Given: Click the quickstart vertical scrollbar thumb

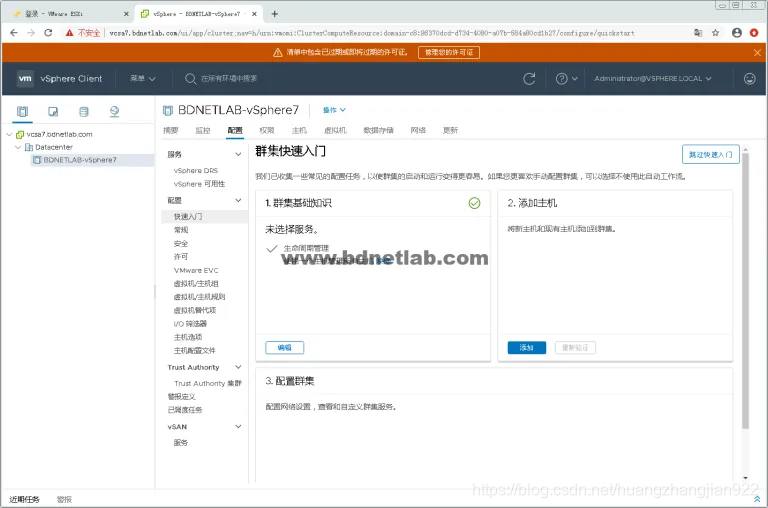Looking at the screenshot, I should tap(745, 291).
